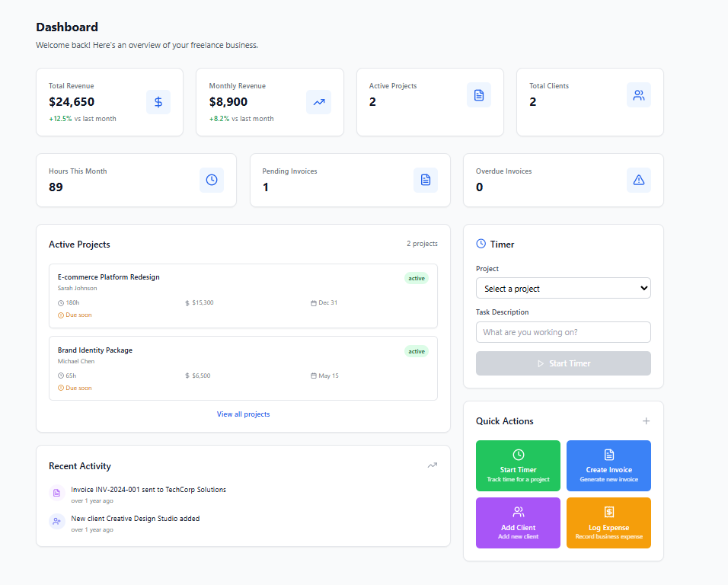Screen dimensions: 728x585
Task: Click the blue Create Invoice tile
Action: (x=608, y=465)
